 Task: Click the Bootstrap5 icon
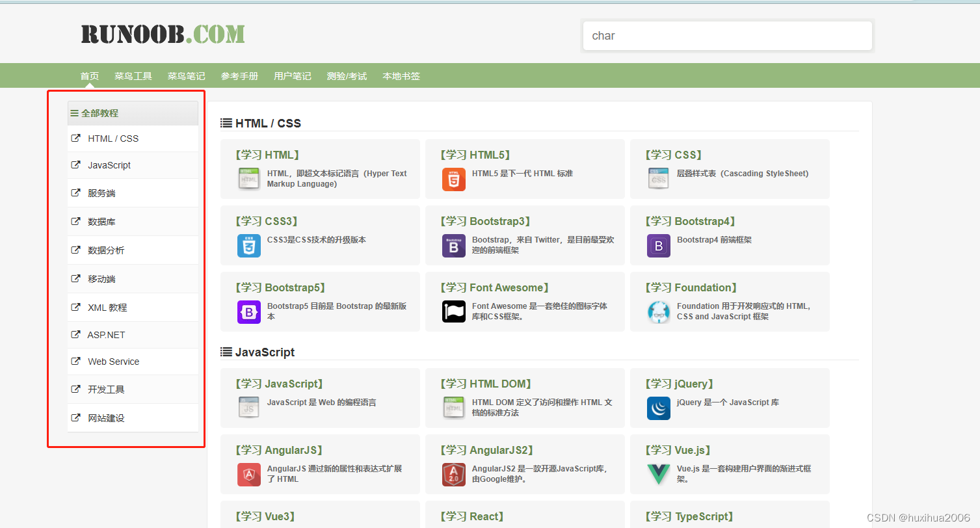[249, 312]
